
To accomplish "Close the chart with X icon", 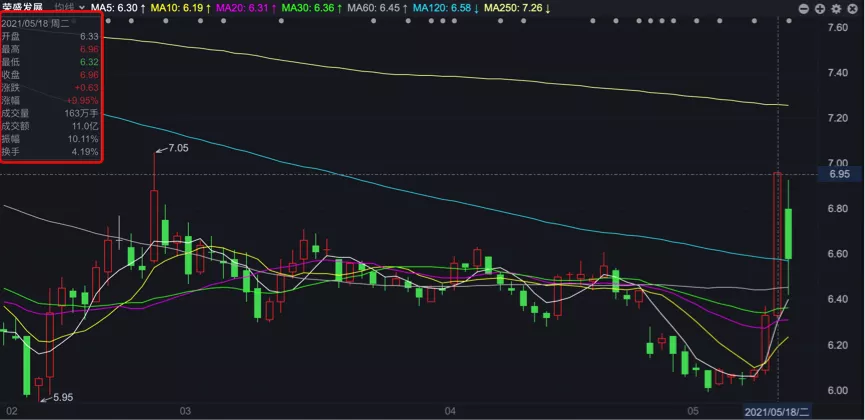I will click(x=852, y=8).
